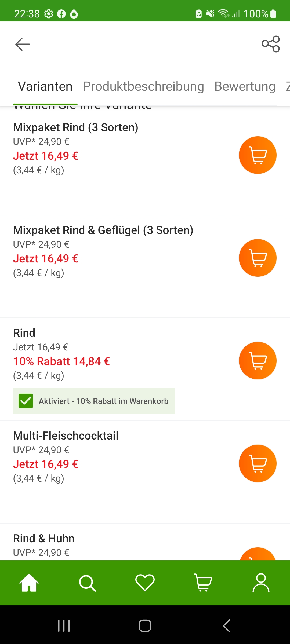Add Rind variant to cart
Screen dimensions: 290x644
(x=258, y=361)
